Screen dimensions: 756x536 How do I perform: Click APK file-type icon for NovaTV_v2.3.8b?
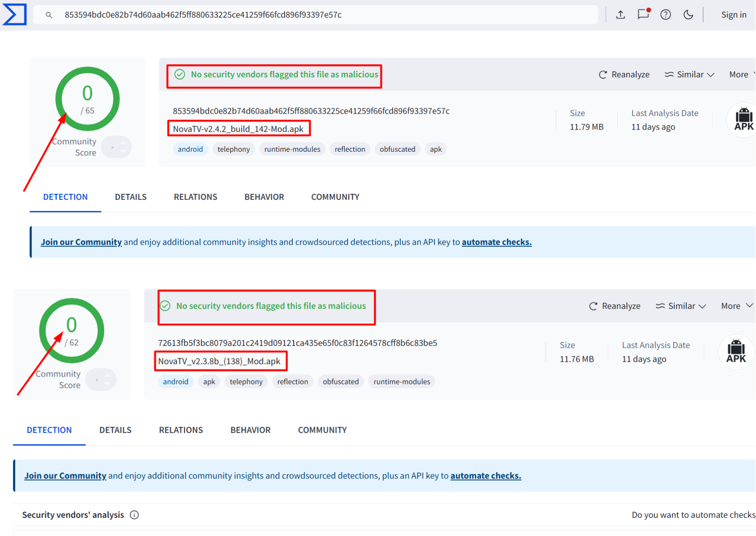click(x=736, y=352)
